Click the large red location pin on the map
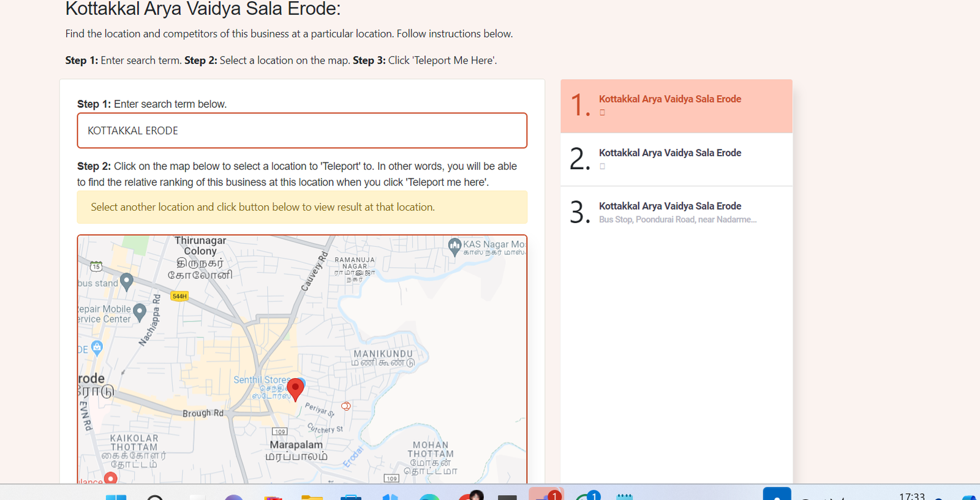The image size is (980, 500). click(x=295, y=390)
